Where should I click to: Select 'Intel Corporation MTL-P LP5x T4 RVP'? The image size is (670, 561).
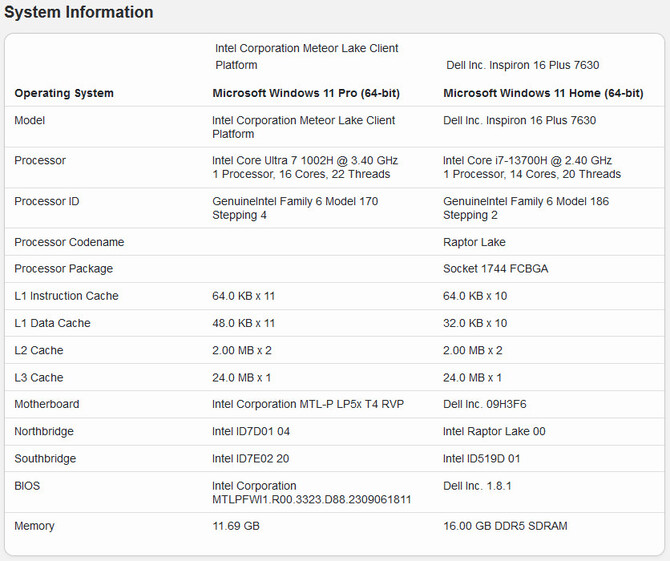pyautogui.click(x=308, y=404)
